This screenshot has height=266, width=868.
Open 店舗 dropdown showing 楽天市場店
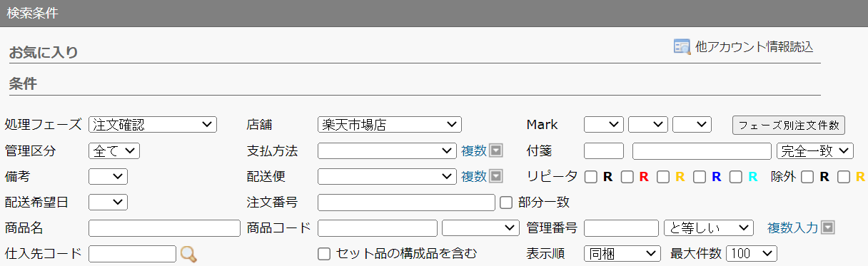pyautogui.click(x=389, y=125)
